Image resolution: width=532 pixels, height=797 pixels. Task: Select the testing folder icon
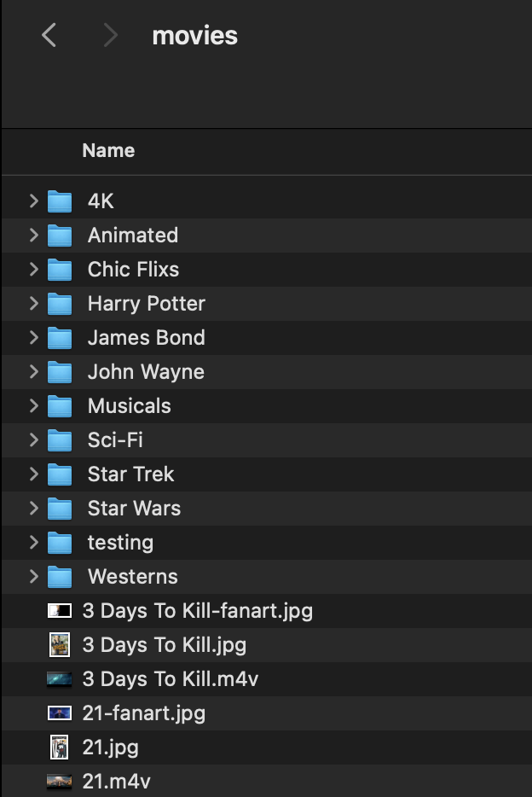[x=60, y=543]
